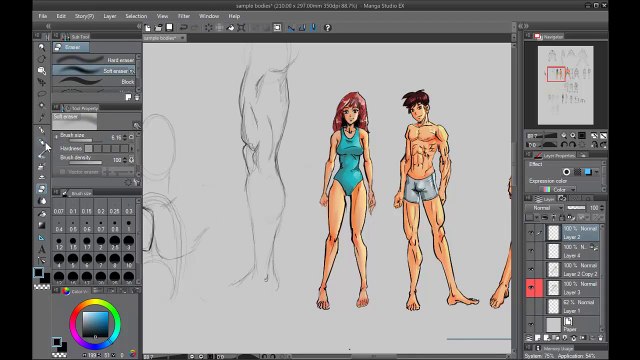Show Layer 1 by clicking its visibility box

[531, 306]
